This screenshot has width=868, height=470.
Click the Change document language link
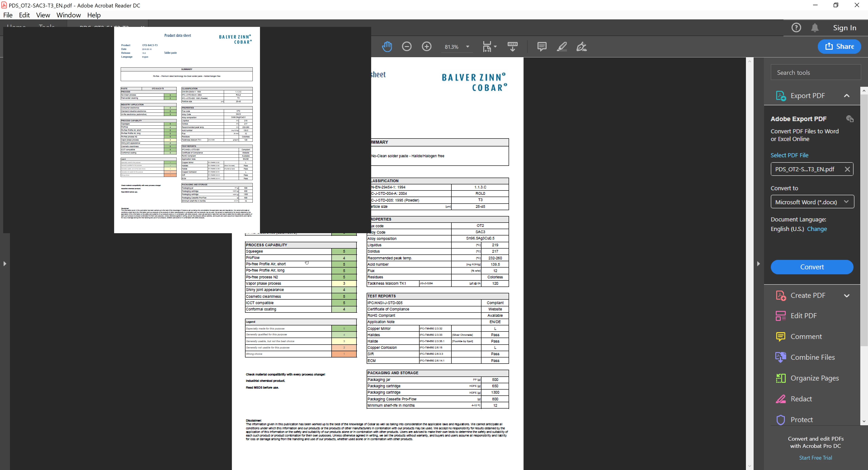coord(817,229)
